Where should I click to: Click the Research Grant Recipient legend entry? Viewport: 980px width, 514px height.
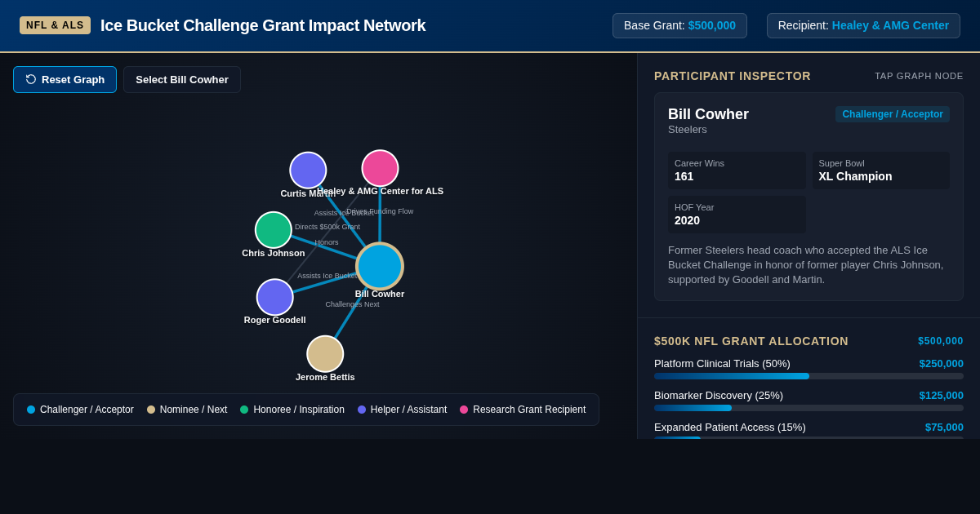[x=523, y=410]
